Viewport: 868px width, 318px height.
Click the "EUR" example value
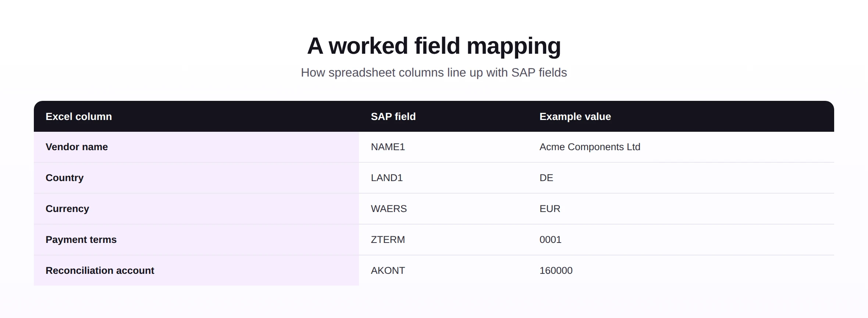point(550,209)
